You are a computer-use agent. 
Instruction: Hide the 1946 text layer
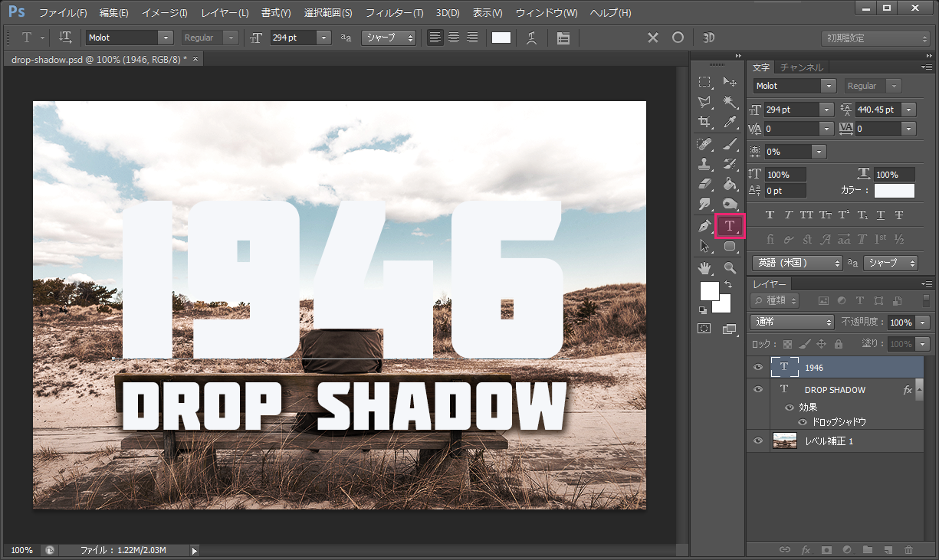(x=757, y=367)
